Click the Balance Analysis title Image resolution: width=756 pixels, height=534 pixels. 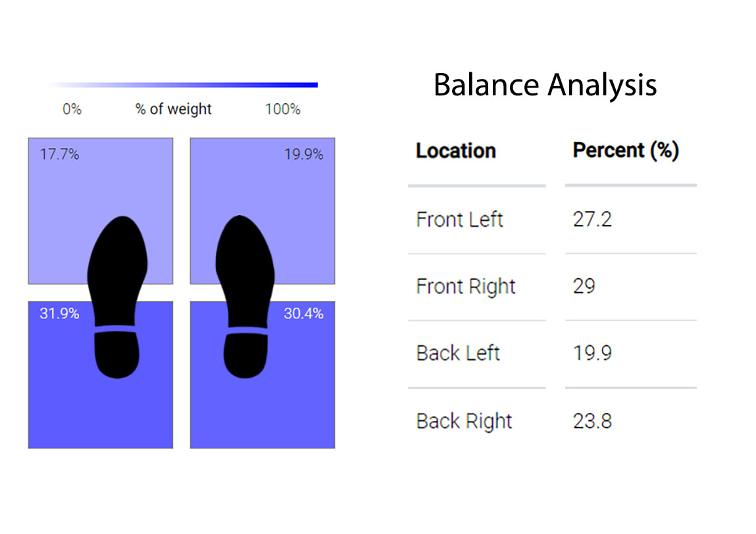click(545, 85)
